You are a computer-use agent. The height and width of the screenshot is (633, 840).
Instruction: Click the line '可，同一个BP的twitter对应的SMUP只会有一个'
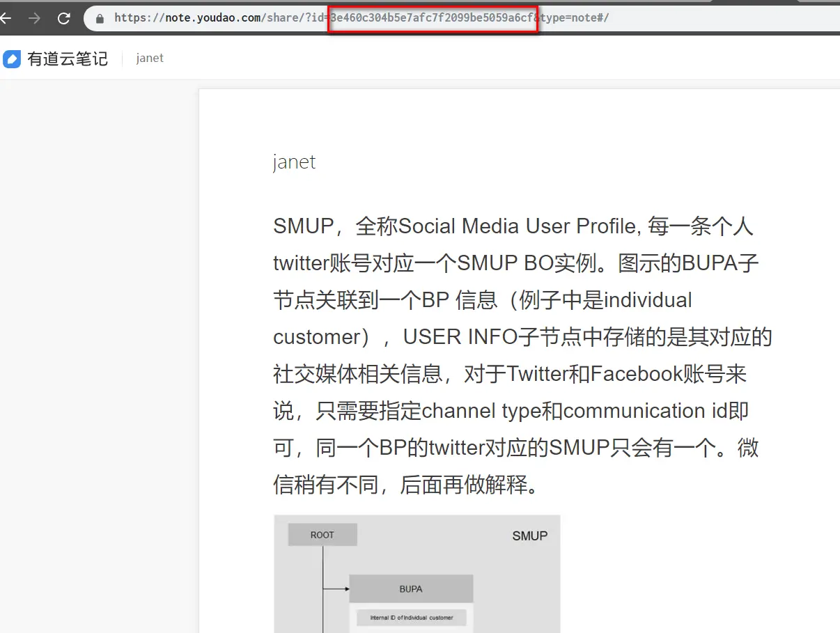pos(516,448)
